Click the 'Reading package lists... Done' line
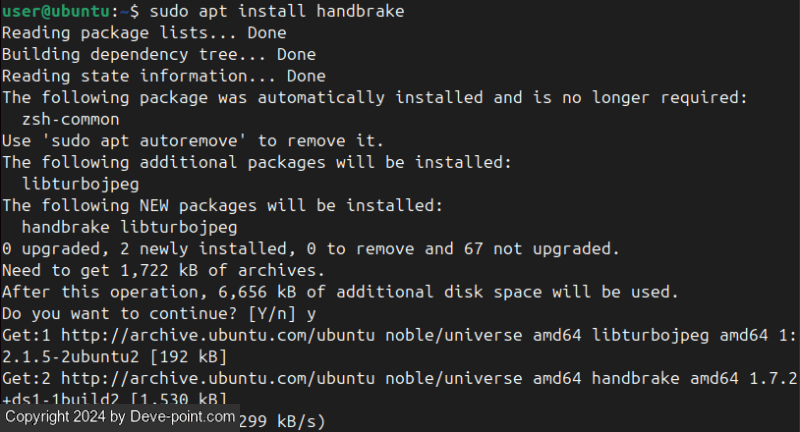The image size is (800, 432). pos(144,33)
